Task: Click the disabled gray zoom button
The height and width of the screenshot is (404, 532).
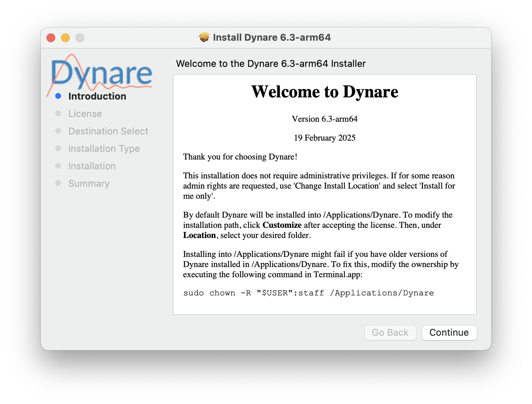Action: click(x=80, y=38)
